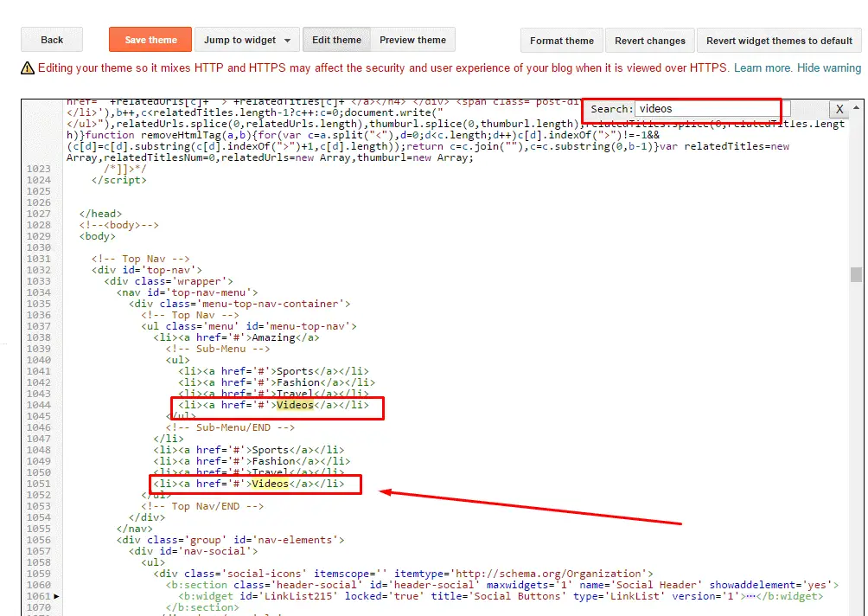
Task: Click the <div id='top-nav'> line
Action: pos(147,270)
